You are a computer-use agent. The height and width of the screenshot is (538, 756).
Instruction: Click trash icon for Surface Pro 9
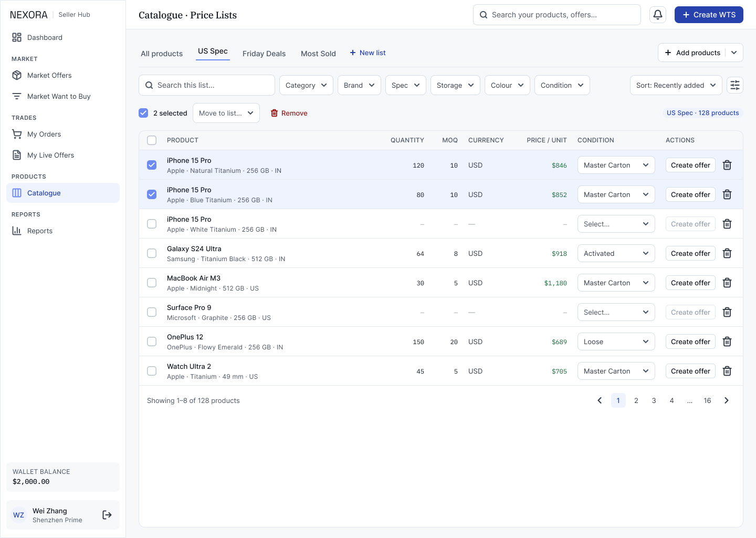tap(727, 312)
